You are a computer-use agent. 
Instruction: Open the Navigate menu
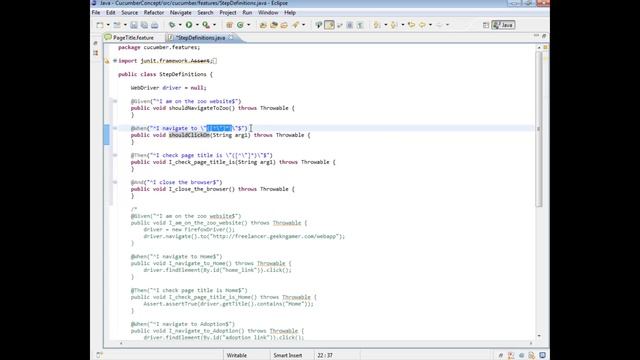(180, 13)
